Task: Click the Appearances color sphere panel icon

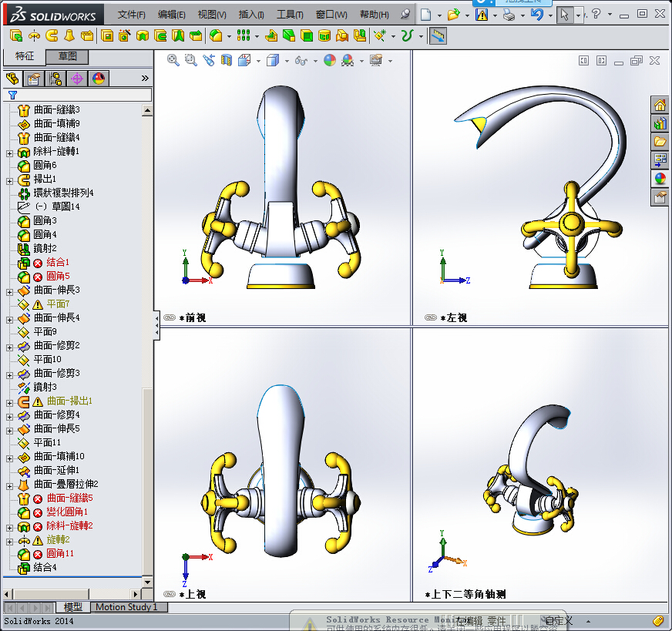Action: point(98,78)
